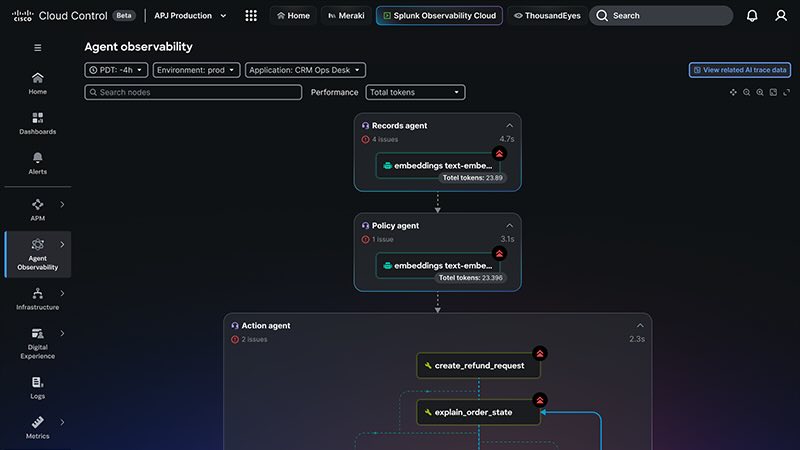The image size is (800, 450).
Task: Click alert badge on Records agent embeddings node
Action: pyautogui.click(x=499, y=154)
